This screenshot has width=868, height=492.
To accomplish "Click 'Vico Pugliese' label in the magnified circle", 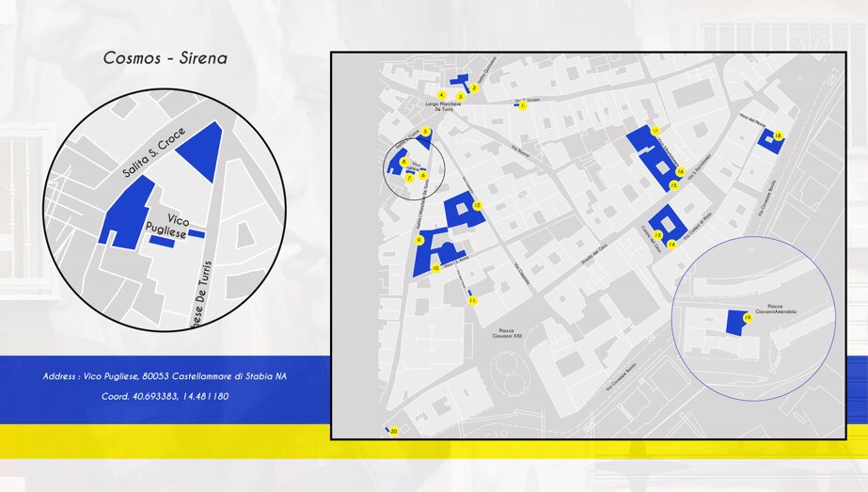I will (166, 225).
